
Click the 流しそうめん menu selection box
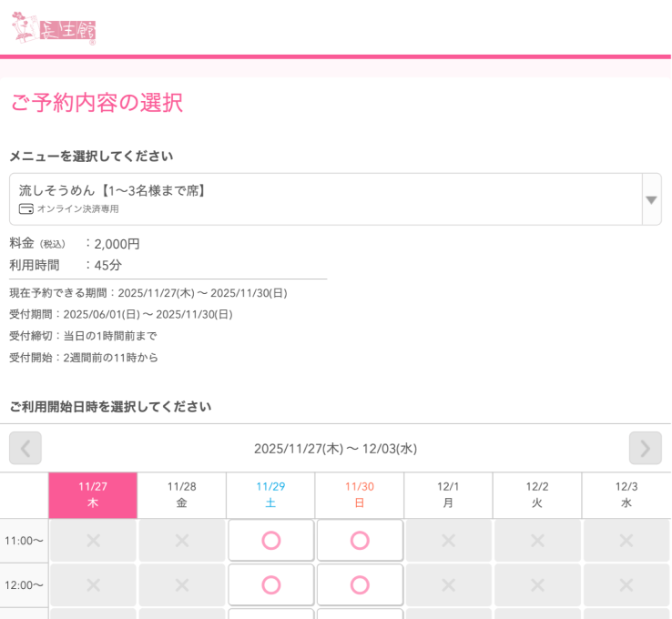click(x=325, y=199)
